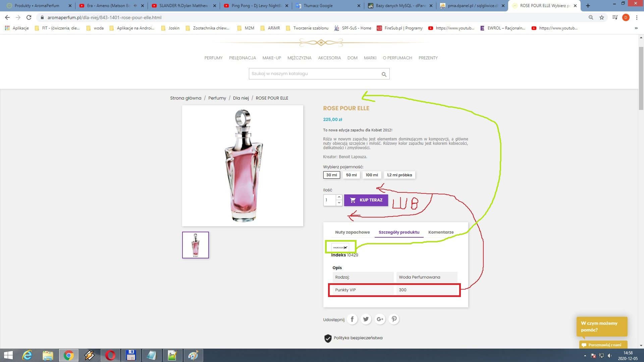Image resolution: width=644 pixels, height=362 pixels.
Task: Share product on Pinterest icon
Action: (x=394, y=319)
